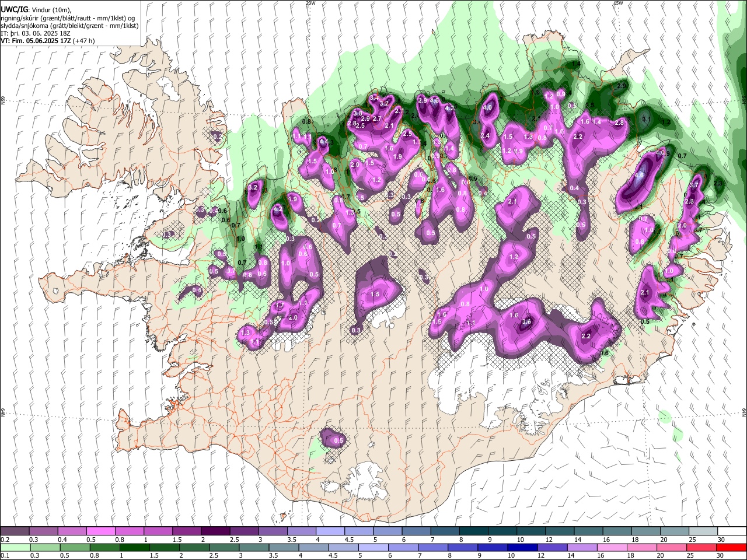Select the darkest purple swatch starting at 2 in the snow scale

[215, 531]
